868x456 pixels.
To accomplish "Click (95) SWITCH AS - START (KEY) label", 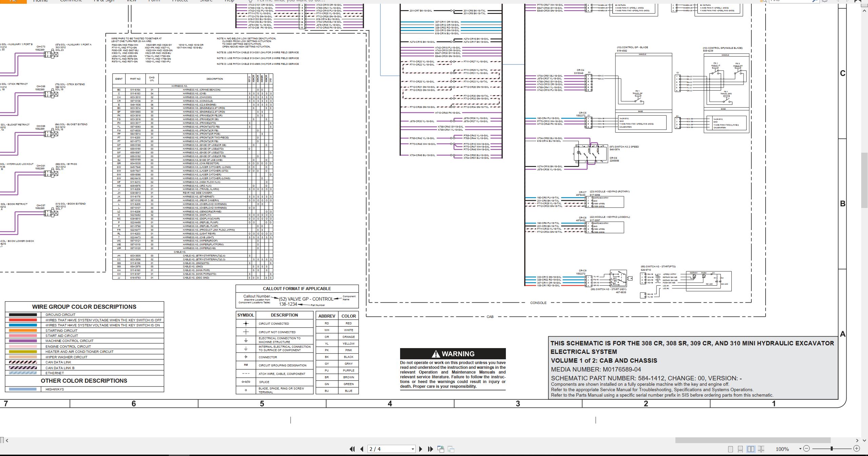I will coord(609,289).
